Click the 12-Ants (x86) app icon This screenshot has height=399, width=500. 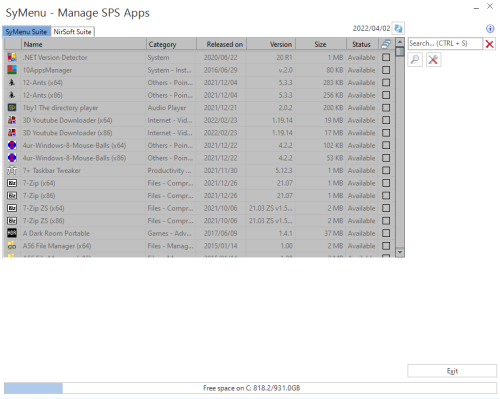coord(12,95)
